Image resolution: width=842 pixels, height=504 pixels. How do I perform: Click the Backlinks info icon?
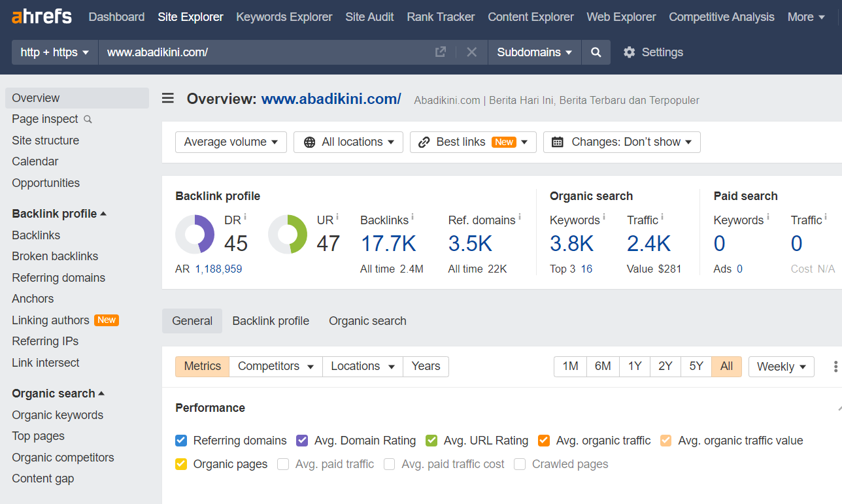click(413, 216)
